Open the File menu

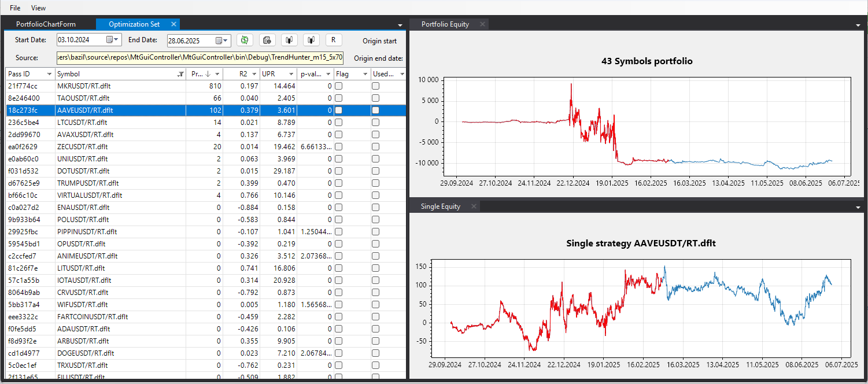15,8
